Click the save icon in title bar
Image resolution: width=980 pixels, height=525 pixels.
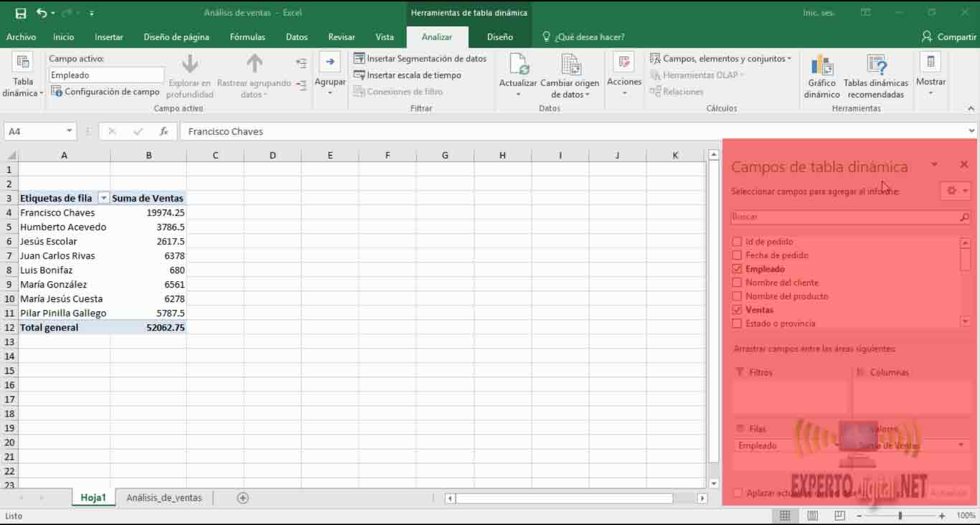(21, 13)
